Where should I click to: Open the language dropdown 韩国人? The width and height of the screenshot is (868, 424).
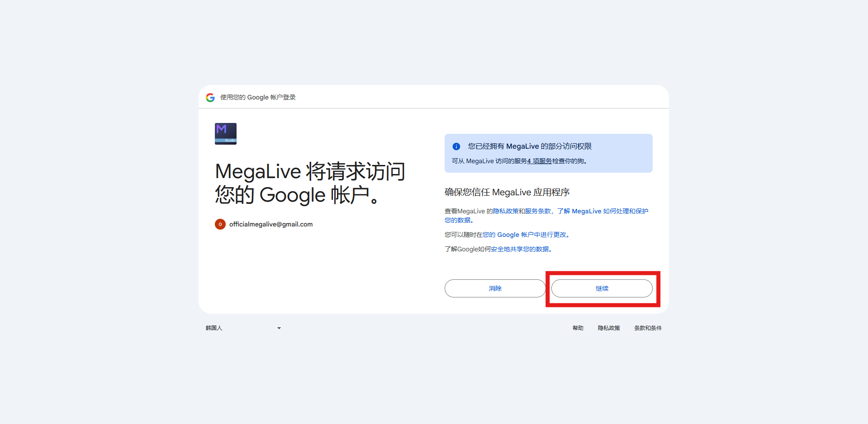243,328
